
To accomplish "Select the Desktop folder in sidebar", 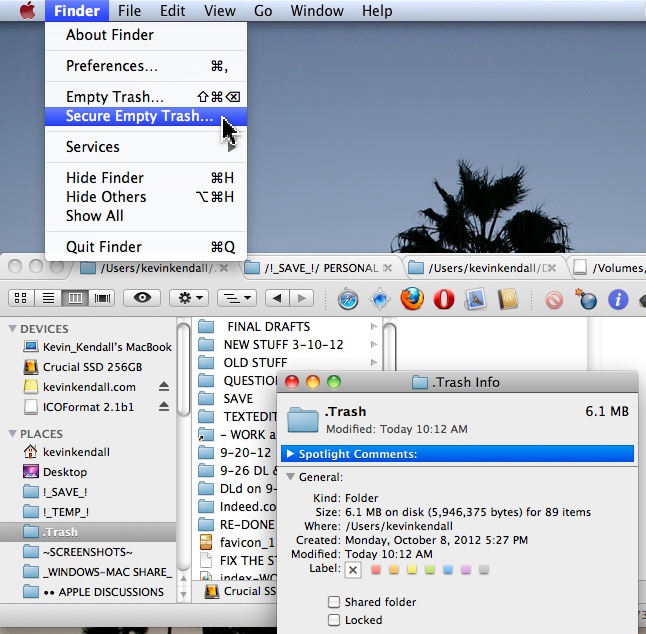I will point(64,472).
